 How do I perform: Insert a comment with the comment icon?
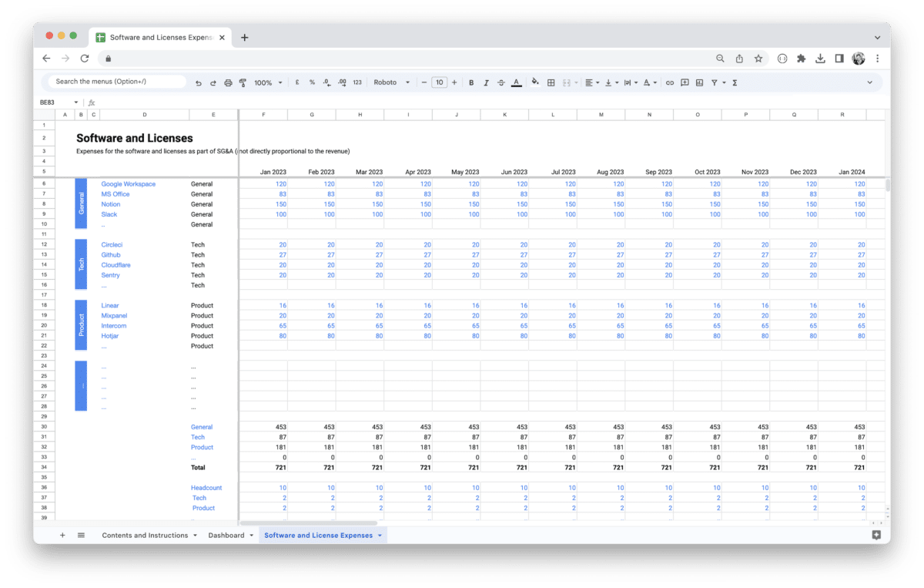pyautogui.click(x=685, y=82)
